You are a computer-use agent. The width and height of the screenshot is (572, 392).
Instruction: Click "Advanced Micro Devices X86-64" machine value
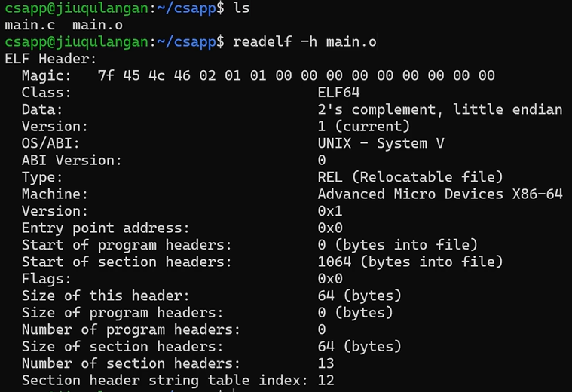(x=440, y=194)
